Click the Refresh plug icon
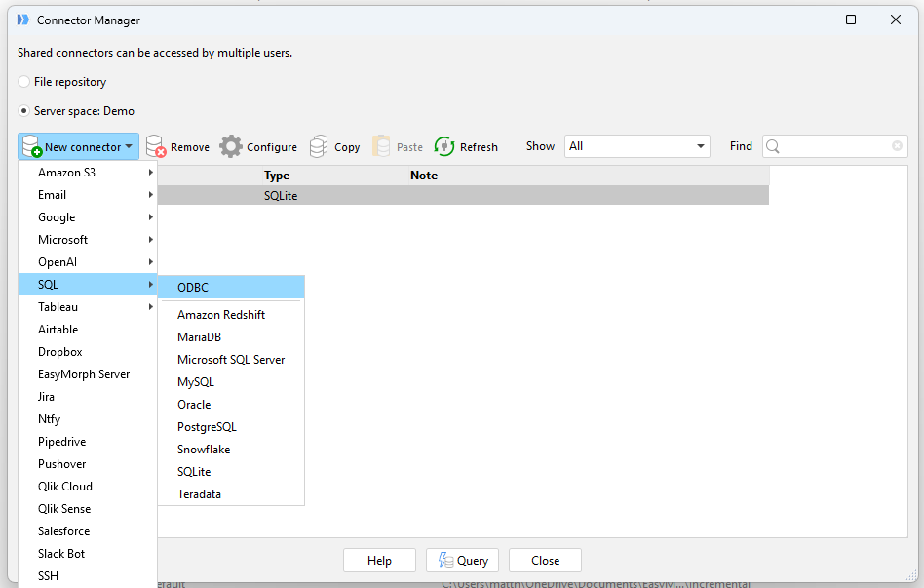 (x=444, y=147)
